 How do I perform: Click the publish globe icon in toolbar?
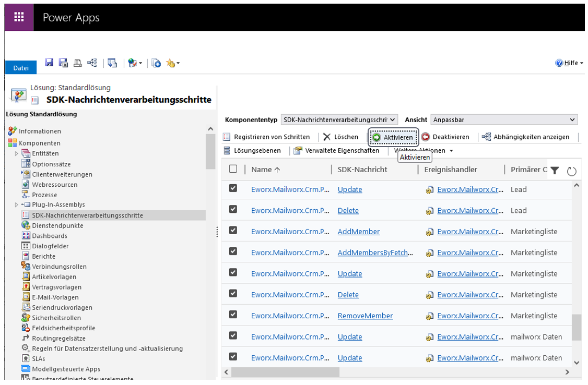point(132,63)
